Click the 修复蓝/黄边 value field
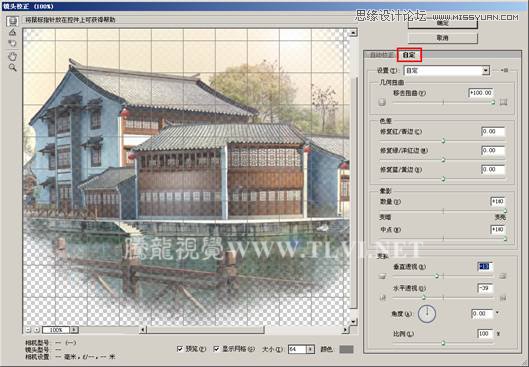This screenshot has width=529, height=367. (x=493, y=169)
